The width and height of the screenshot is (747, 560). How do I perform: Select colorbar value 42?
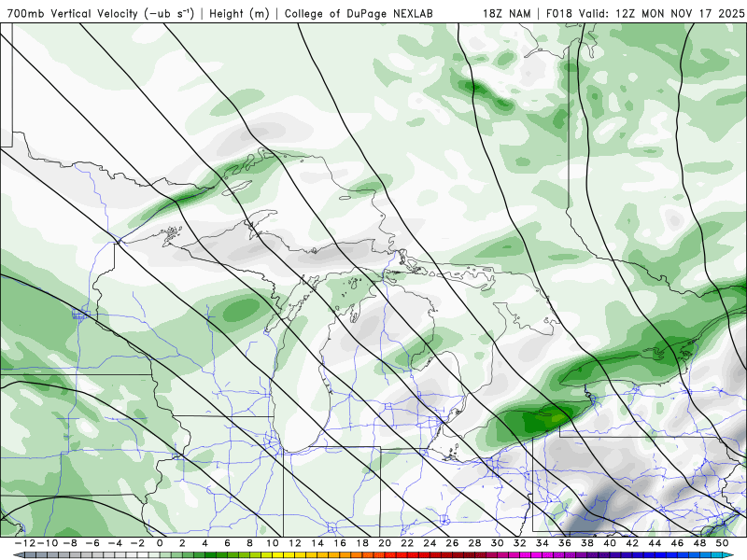click(x=632, y=543)
